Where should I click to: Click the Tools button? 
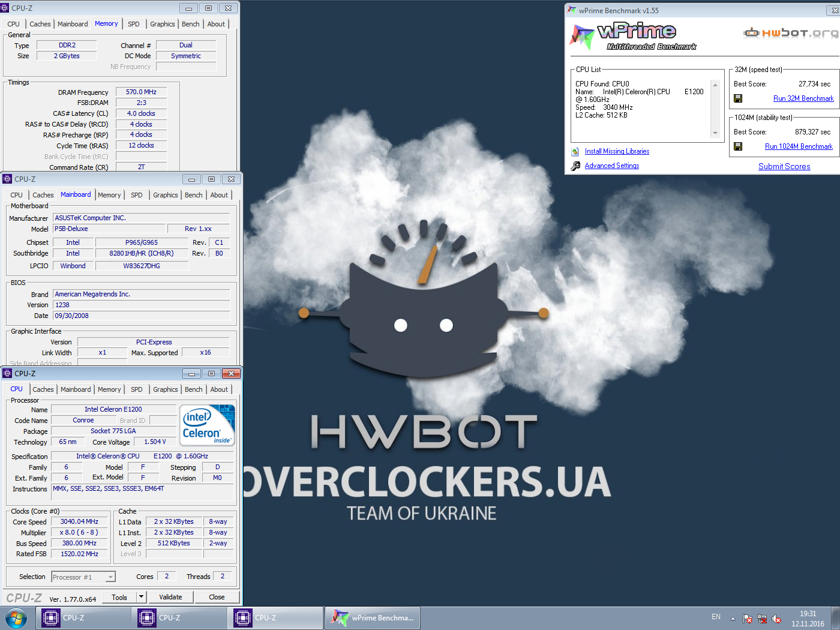[x=119, y=597]
